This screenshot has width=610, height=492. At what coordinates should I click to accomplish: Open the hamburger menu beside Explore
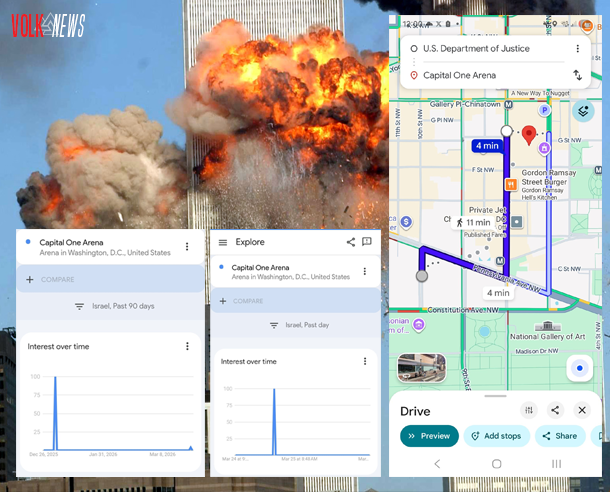coord(223,242)
